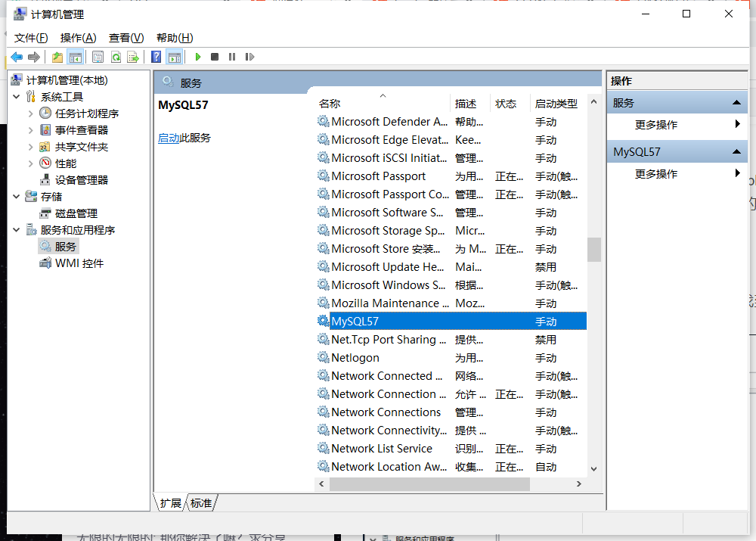Open 磁盘管理 in the tree

coord(76,213)
